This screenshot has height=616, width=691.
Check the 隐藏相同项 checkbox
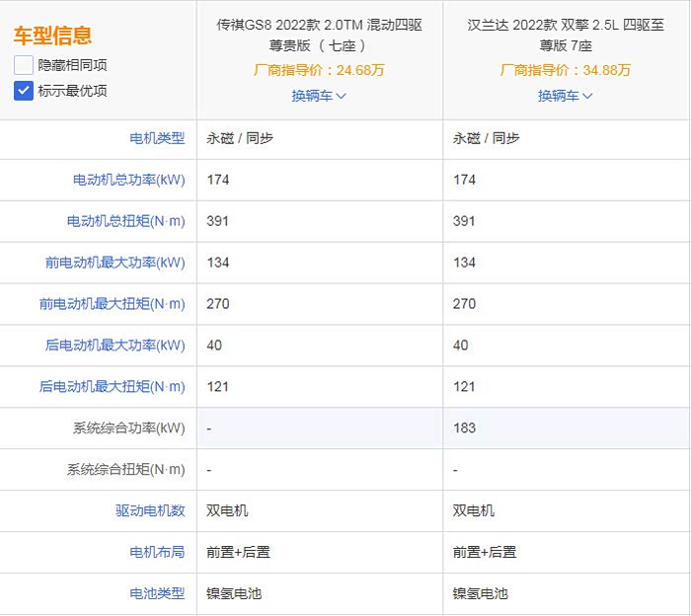[24, 65]
